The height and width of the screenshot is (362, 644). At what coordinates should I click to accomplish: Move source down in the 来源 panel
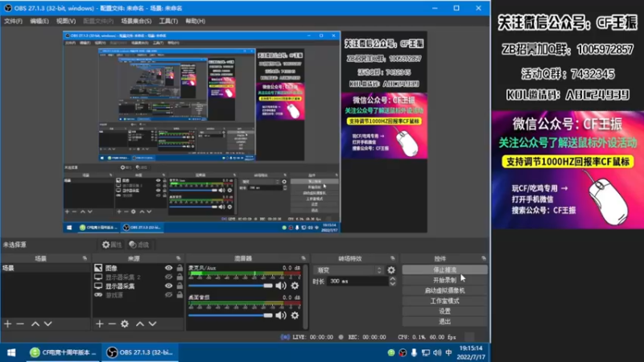pos(153,324)
